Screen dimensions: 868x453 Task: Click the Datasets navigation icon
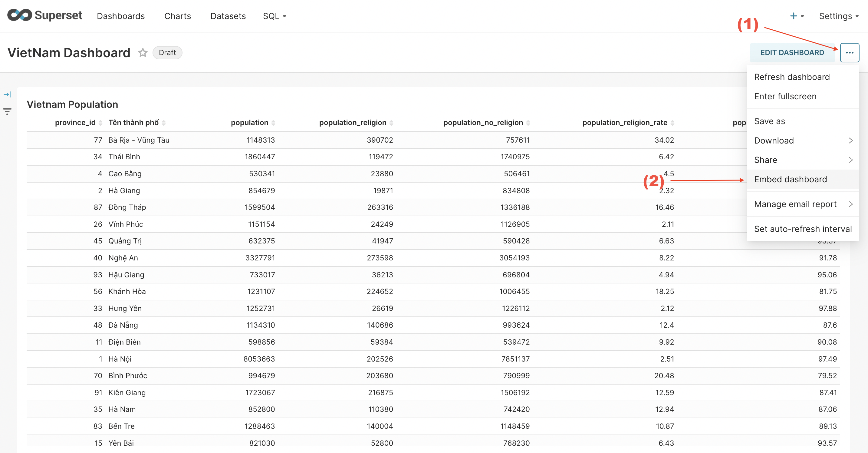227,16
